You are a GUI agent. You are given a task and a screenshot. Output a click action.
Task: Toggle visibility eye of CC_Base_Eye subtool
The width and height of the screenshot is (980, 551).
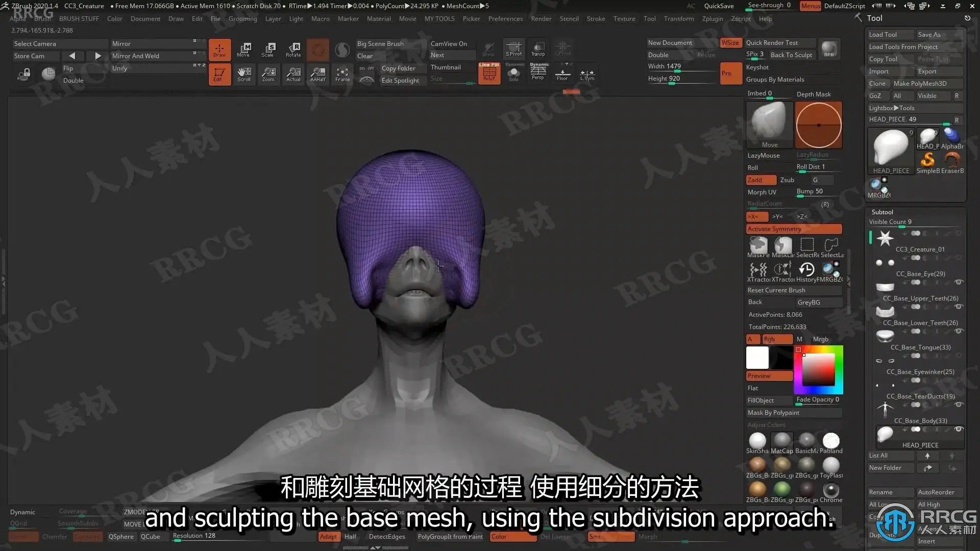[959, 258]
